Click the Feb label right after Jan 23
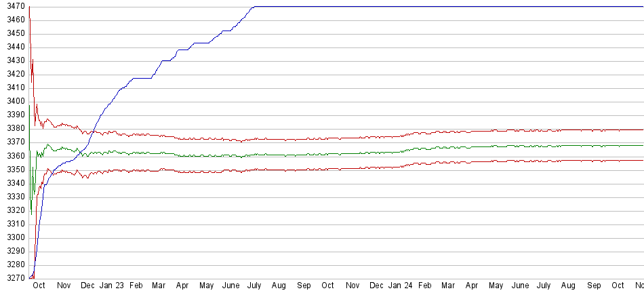This screenshot has width=644, height=295. point(136,286)
